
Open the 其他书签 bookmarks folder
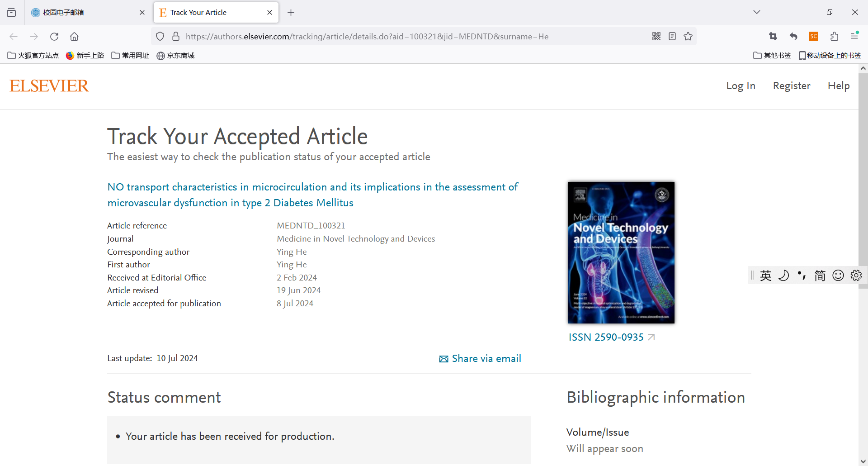click(772, 56)
